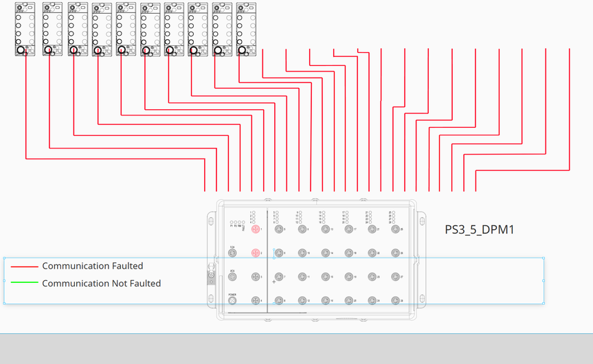The width and height of the screenshot is (593, 364).
Task: Select the rightmost I/O module at top
Action: 245,28
